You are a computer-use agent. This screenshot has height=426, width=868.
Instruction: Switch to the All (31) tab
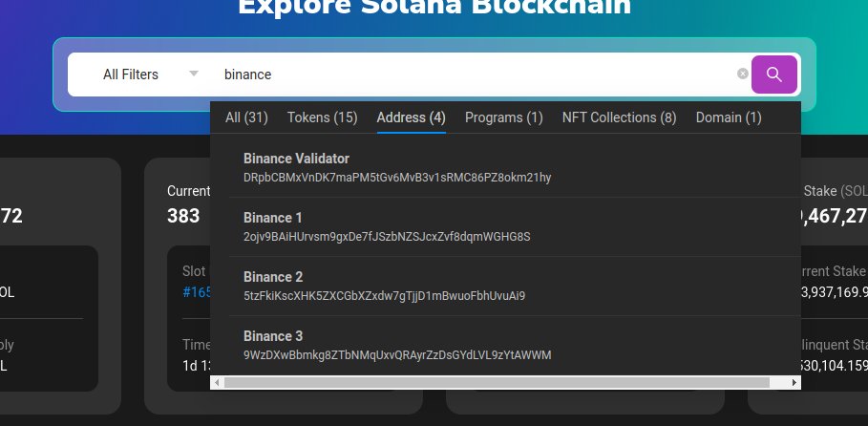click(x=246, y=117)
